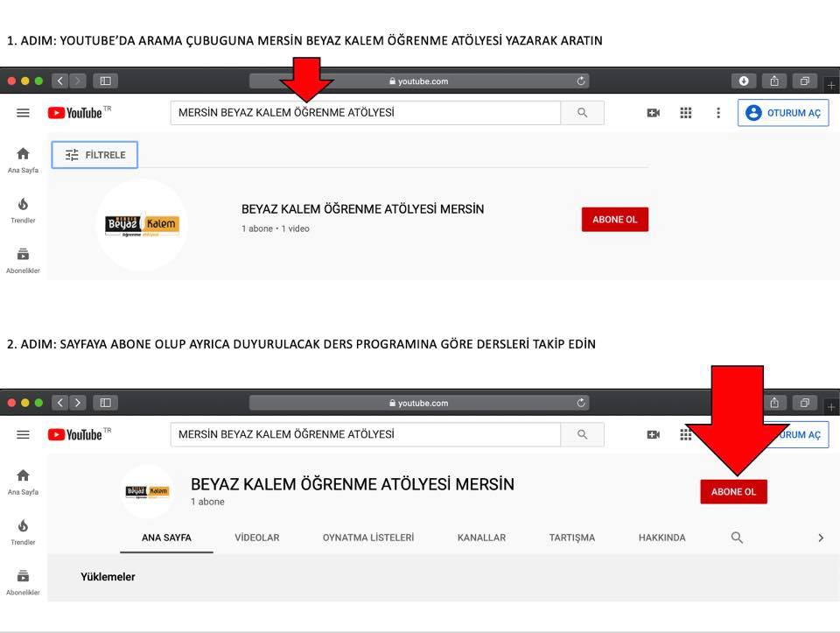Click the '1 abone · 1 video' text
Screen dimensions: 840x633
(276, 229)
